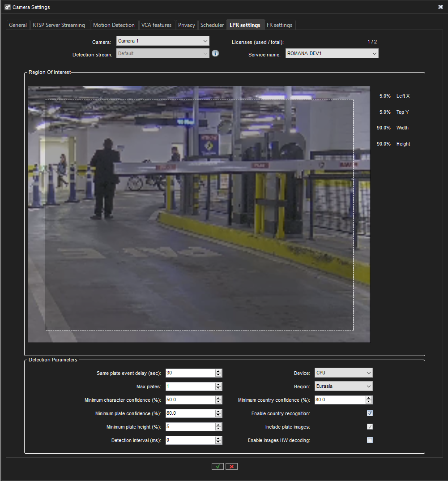This screenshot has height=481, width=448.
Task: Click the Camera Settings window title icon
Action: tap(7, 7)
